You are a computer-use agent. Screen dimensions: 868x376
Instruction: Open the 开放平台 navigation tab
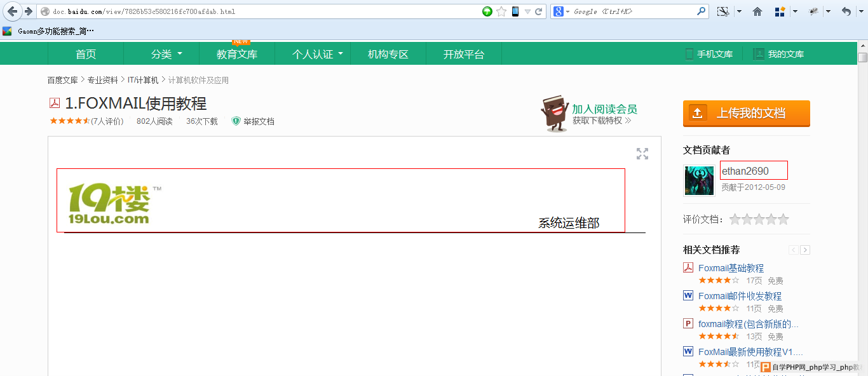click(464, 54)
